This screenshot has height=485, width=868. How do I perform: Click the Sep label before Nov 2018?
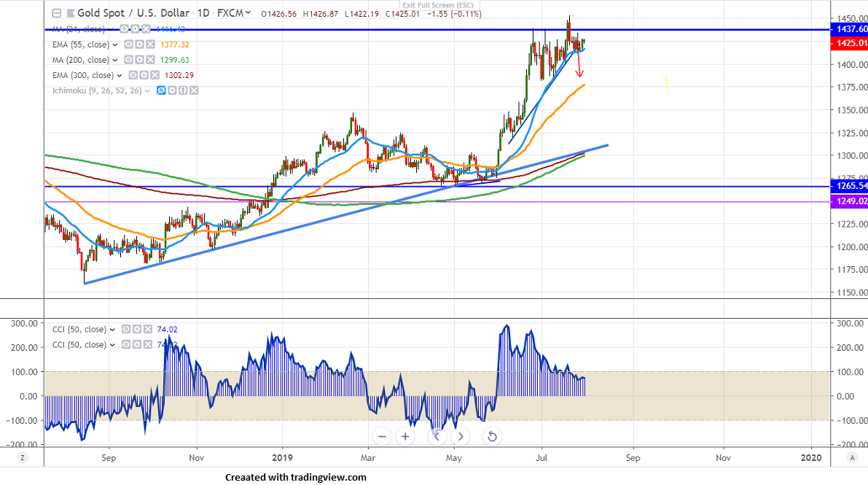pyautogui.click(x=109, y=458)
